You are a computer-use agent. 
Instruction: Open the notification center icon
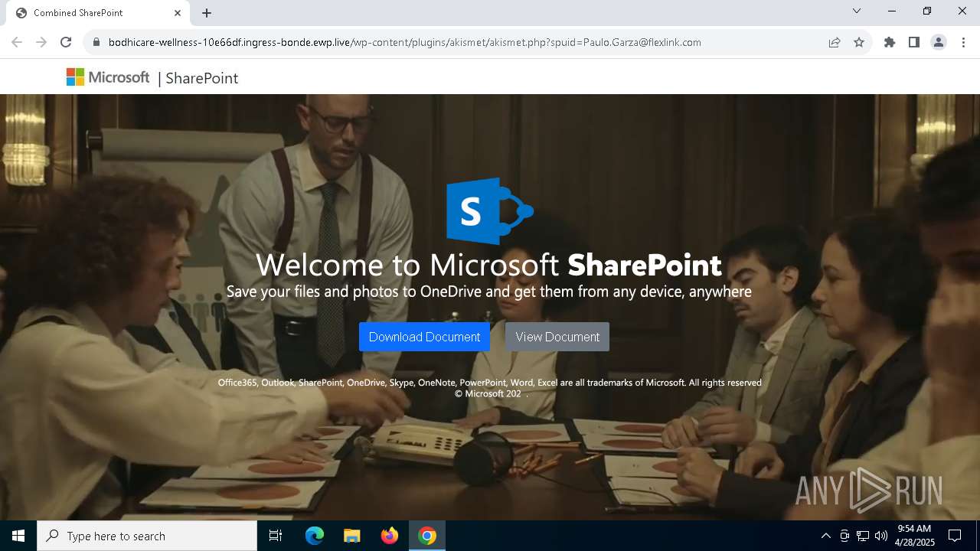(955, 536)
